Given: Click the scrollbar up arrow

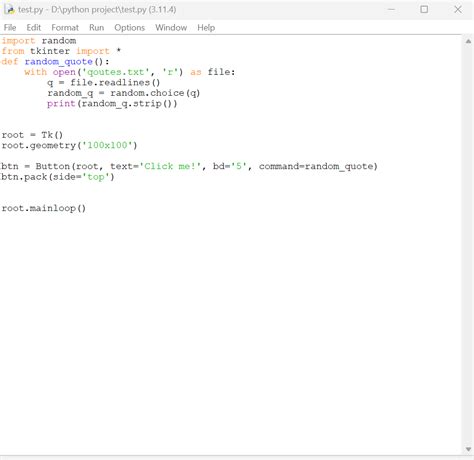Looking at the screenshot, I should [x=468, y=41].
